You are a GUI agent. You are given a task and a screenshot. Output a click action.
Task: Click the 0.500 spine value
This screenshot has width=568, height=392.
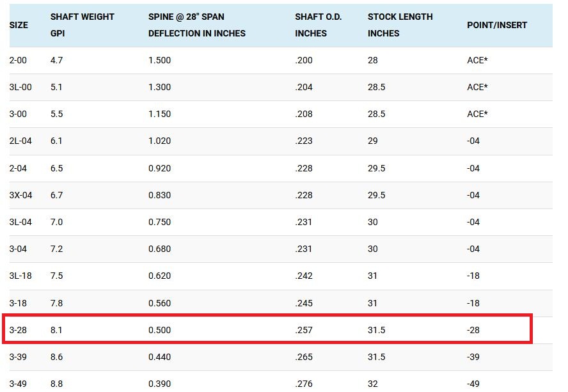(x=159, y=331)
